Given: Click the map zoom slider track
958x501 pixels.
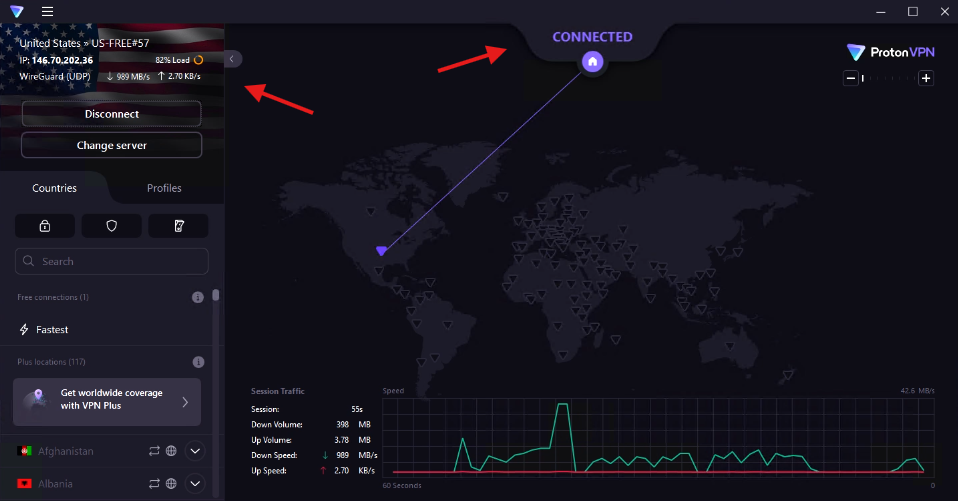Looking at the screenshot, I should [x=889, y=78].
